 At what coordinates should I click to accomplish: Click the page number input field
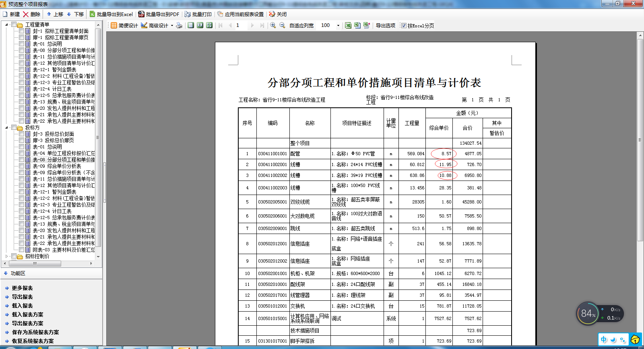click(x=241, y=25)
